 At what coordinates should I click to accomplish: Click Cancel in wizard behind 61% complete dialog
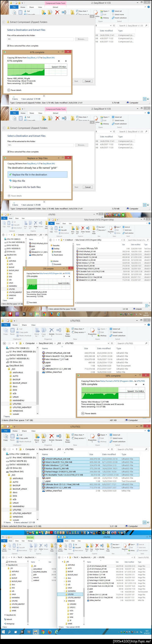tap(88, 81)
